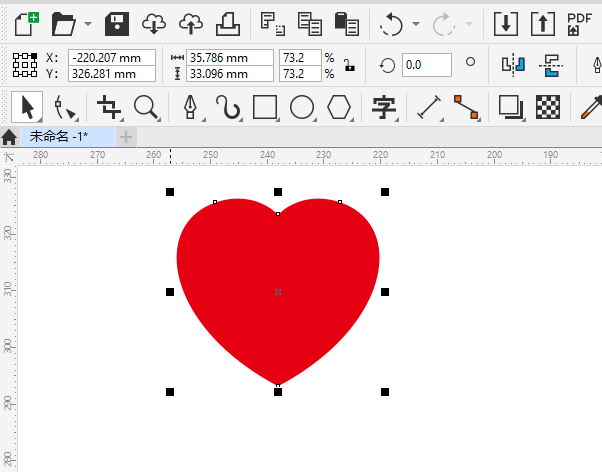
Task: Open the Undo history dropdown arrow
Action: coord(416,23)
